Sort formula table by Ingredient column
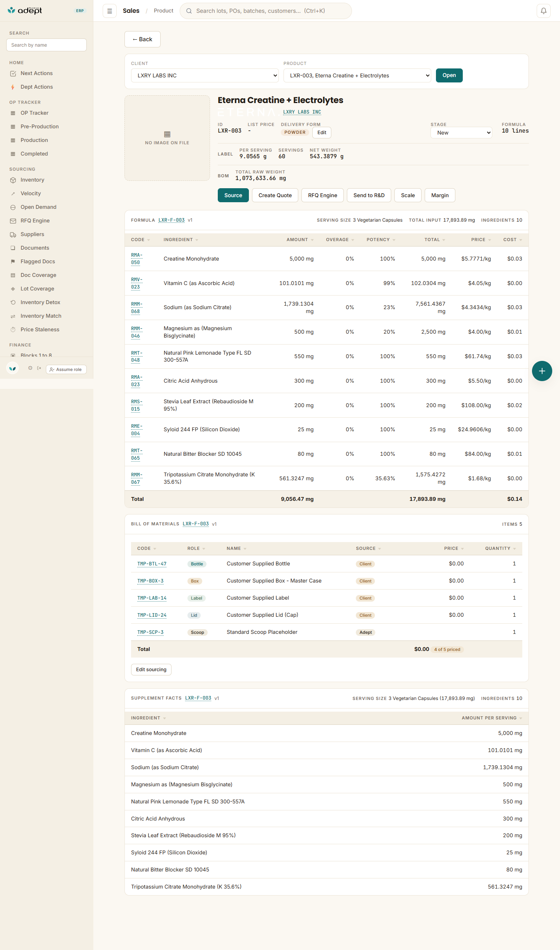This screenshot has width=560, height=950. tap(181, 240)
